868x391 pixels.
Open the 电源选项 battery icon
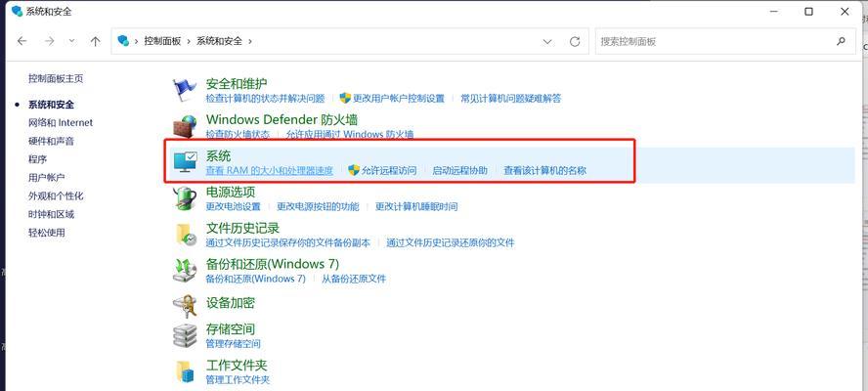[185, 198]
